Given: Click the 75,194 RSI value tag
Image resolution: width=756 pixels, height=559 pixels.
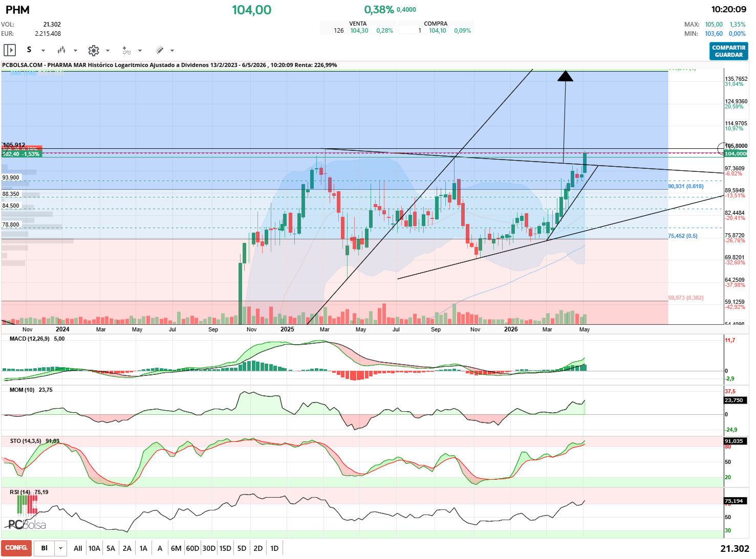Looking at the screenshot, I should [x=734, y=501].
